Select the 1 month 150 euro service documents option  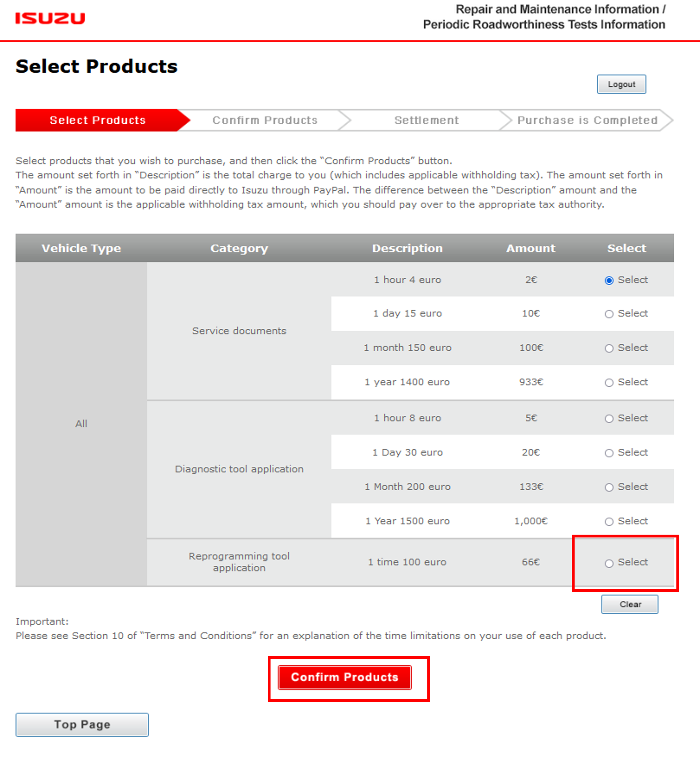coord(609,348)
